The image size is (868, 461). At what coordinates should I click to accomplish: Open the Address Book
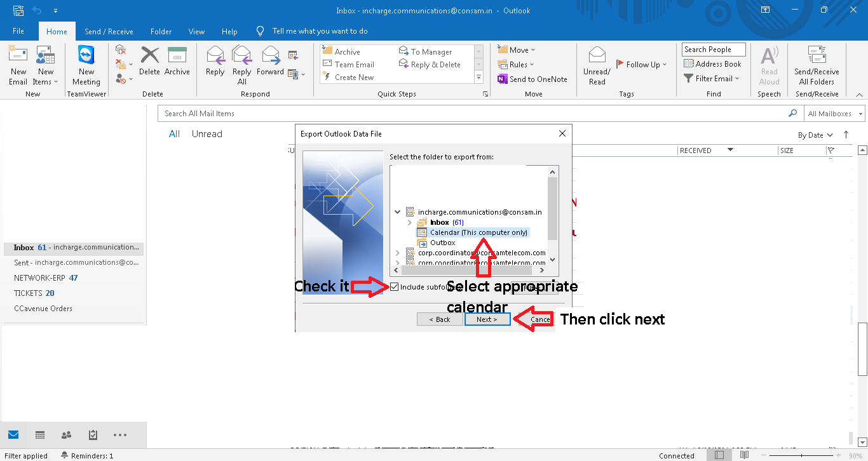(x=712, y=64)
